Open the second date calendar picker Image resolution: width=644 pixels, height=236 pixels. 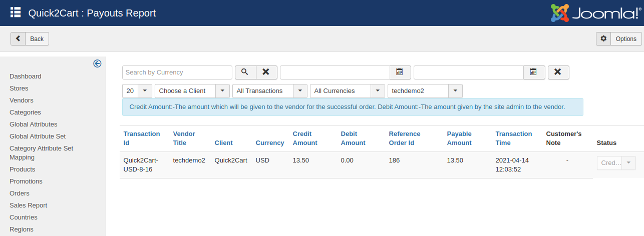tap(534, 72)
